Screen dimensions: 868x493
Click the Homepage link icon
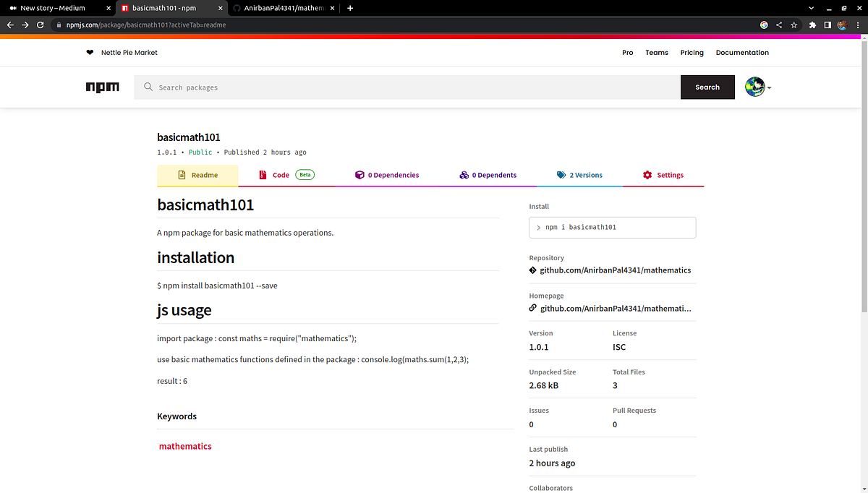point(532,308)
